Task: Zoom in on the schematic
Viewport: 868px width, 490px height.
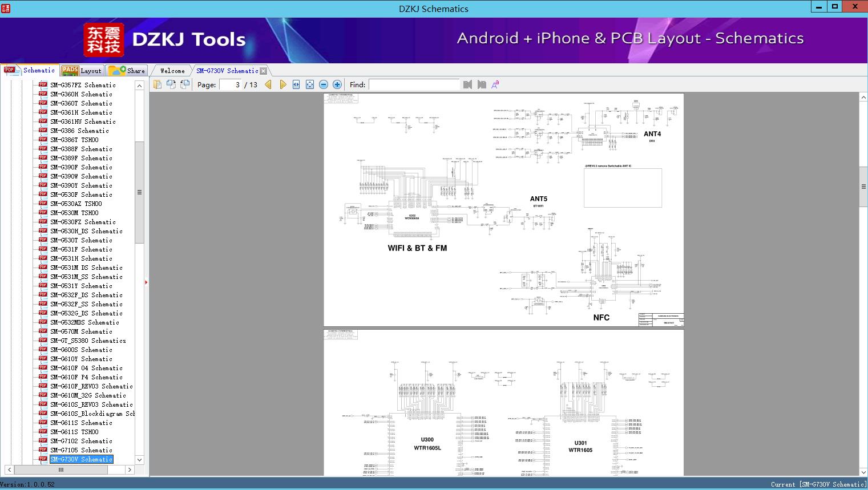Action: (x=337, y=84)
